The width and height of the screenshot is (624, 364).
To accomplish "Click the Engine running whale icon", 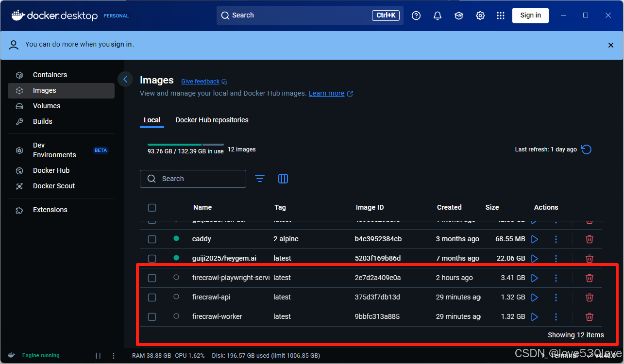I will point(12,355).
